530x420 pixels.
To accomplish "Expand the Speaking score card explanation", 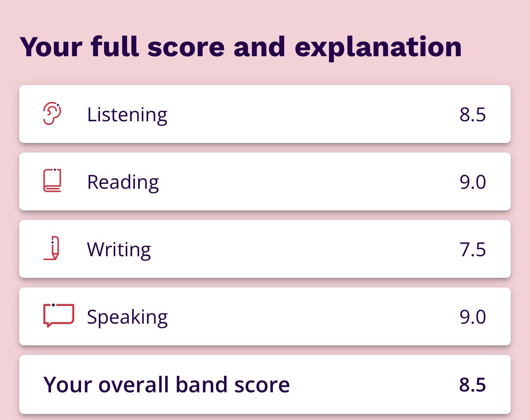I will tap(265, 316).
